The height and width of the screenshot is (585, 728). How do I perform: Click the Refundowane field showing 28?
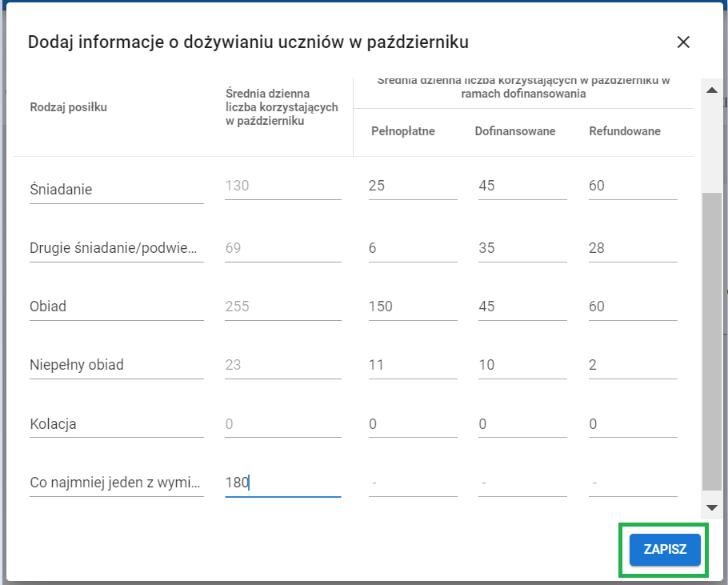[632, 248]
